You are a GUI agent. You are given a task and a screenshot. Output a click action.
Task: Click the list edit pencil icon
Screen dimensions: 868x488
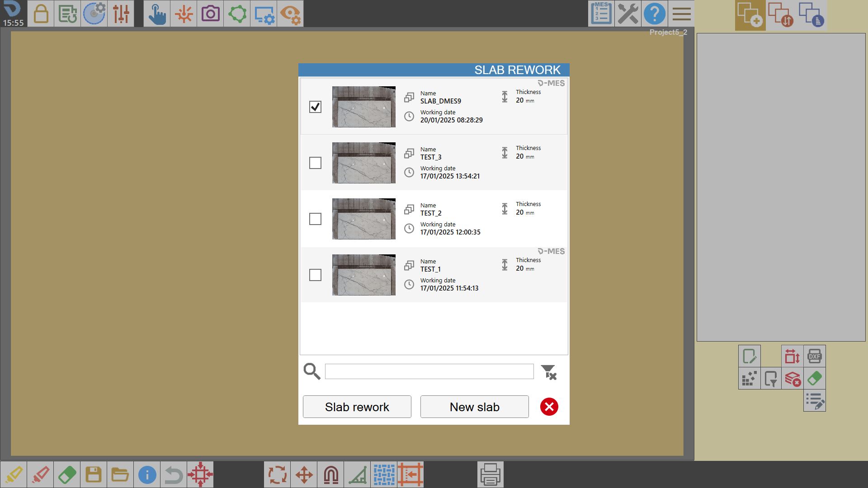coord(815,400)
